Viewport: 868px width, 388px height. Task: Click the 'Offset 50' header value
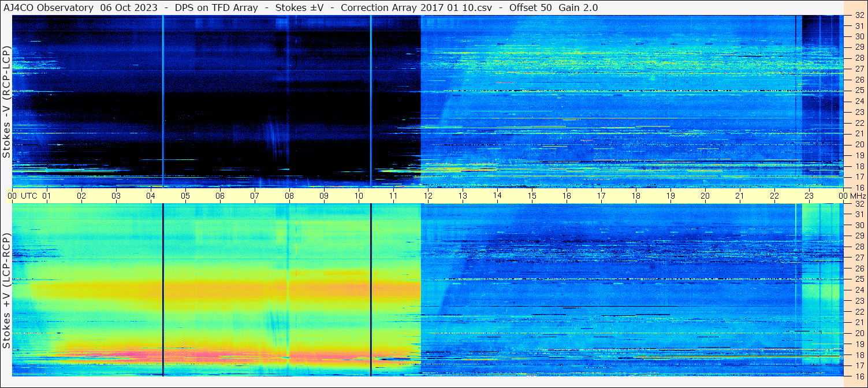click(530, 8)
